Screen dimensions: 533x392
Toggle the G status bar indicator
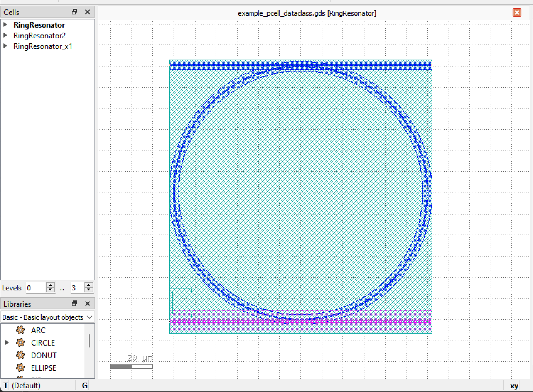click(84, 385)
